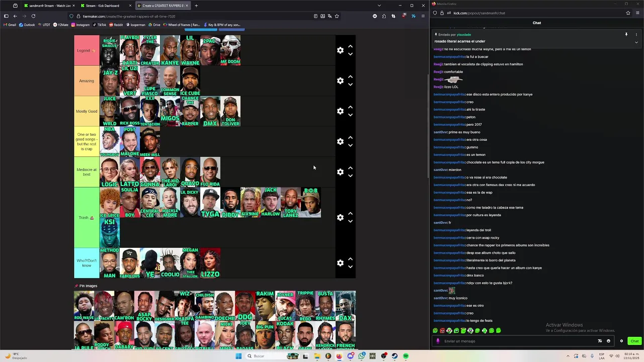Open settings gear for 'One or two good songs' tier
Screen dimensions: 644x362
click(x=340, y=142)
